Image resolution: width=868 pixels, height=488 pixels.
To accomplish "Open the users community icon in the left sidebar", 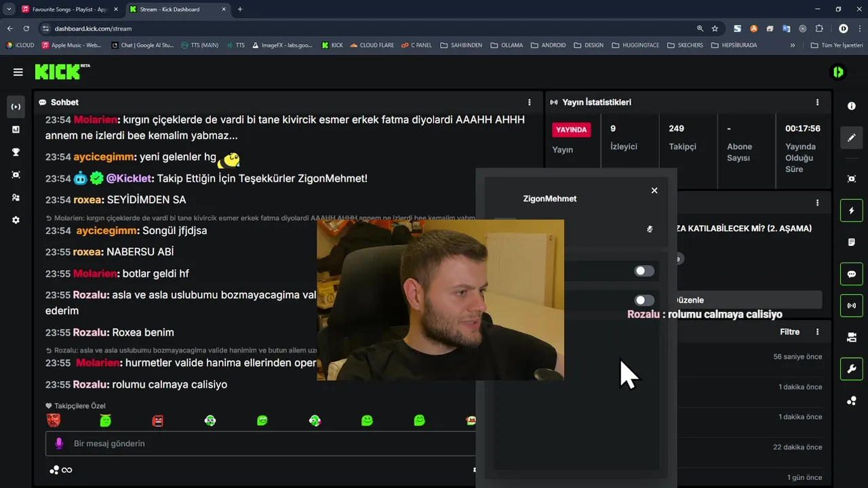I will click(x=16, y=197).
